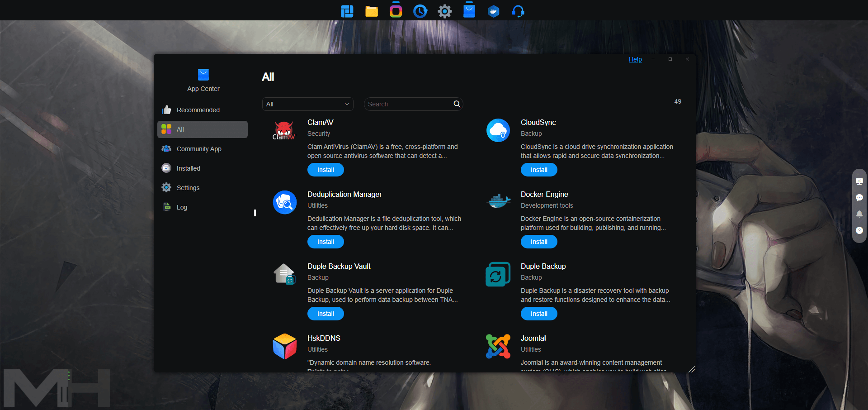The image size is (868, 410).
Task: Expand the All category filter dropdown
Action: 308,104
